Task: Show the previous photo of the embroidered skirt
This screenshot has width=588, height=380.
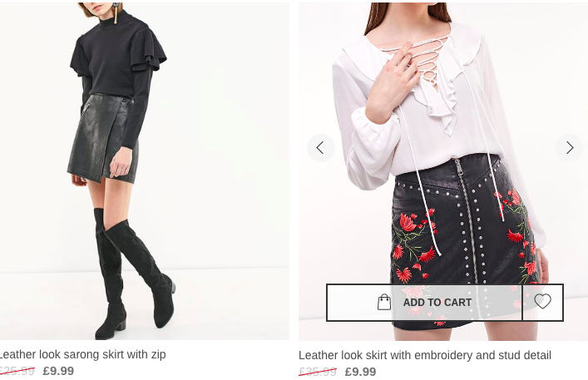Action: (x=321, y=148)
